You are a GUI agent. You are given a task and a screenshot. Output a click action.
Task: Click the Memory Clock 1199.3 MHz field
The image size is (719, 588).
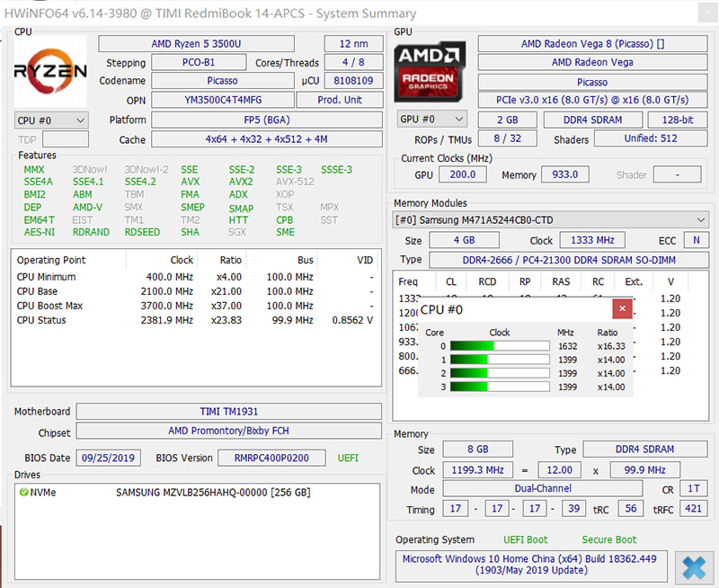click(478, 469)
